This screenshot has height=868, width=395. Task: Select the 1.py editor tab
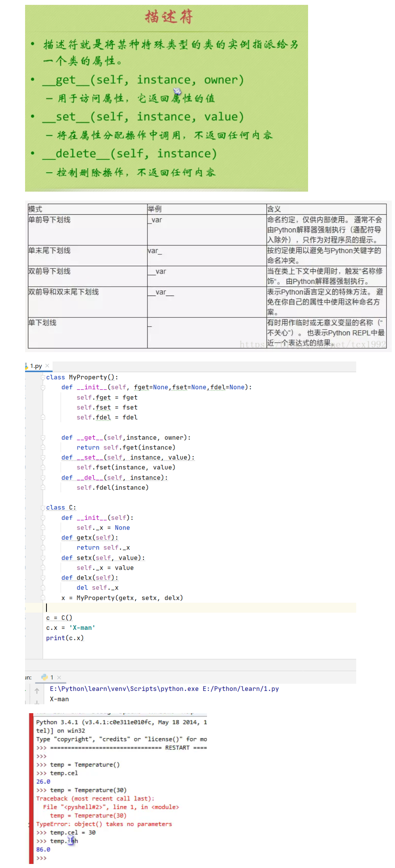36,366
